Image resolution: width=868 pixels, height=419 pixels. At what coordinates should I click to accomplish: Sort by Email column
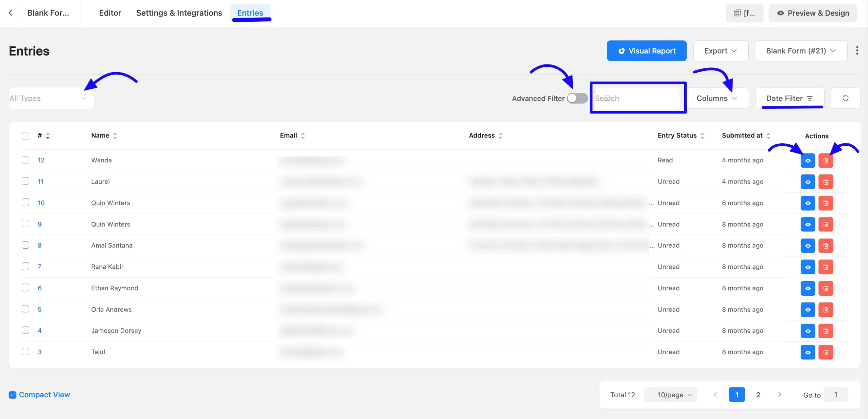[x=303, y=136]
